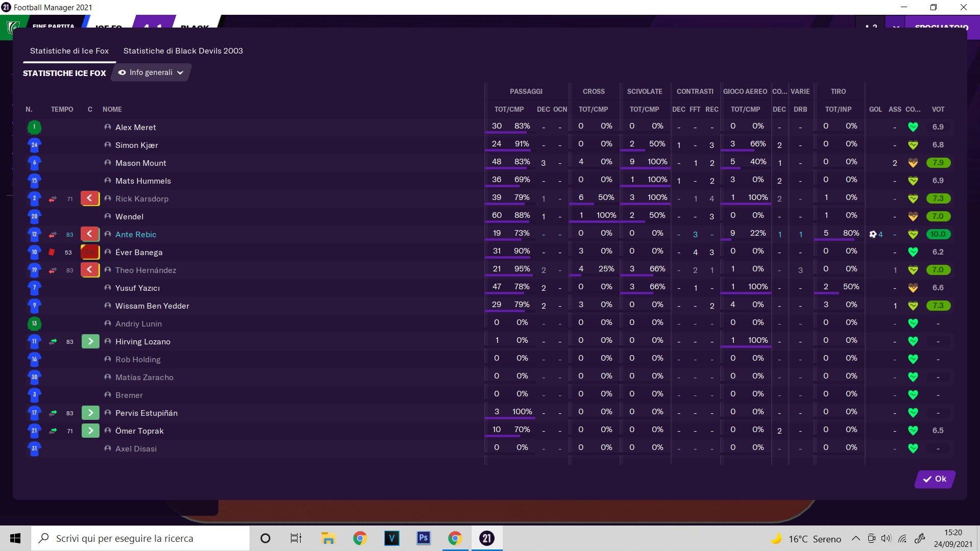Click the person icon beside Wendel
980x551 pixels.
pos(108,216)
